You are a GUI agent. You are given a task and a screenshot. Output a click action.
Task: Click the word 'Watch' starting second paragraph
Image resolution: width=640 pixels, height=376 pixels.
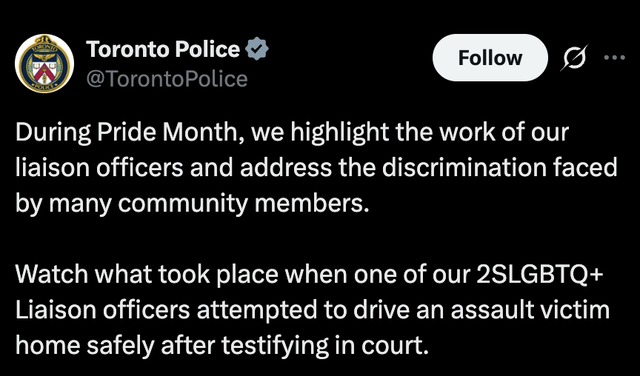point(53,274)
